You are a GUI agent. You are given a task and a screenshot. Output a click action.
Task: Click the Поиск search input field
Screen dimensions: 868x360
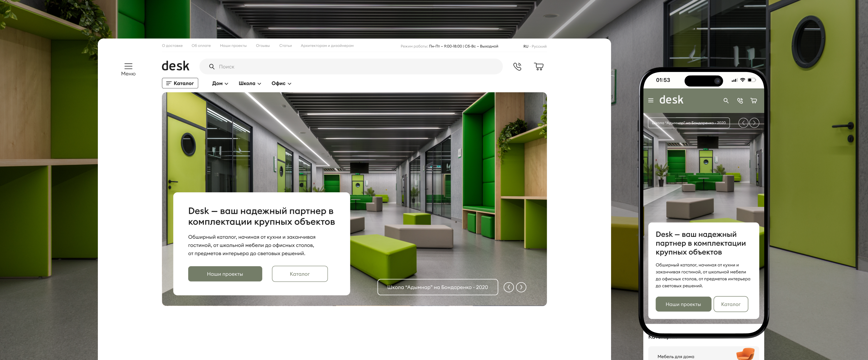pyautogui.click(x=351, y=67)
